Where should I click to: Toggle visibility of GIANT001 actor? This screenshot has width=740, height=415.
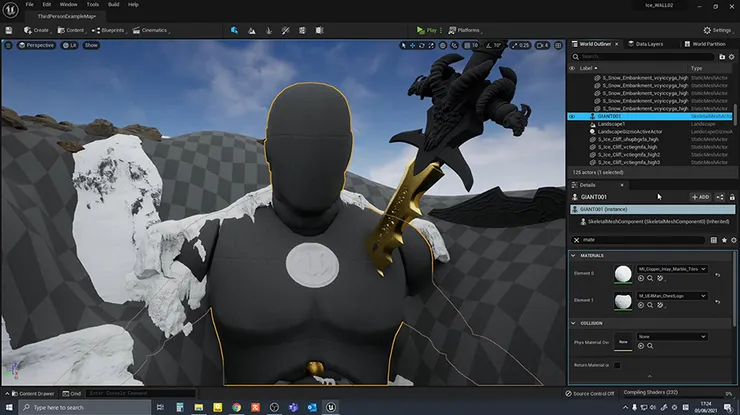(x=572, y=116)
